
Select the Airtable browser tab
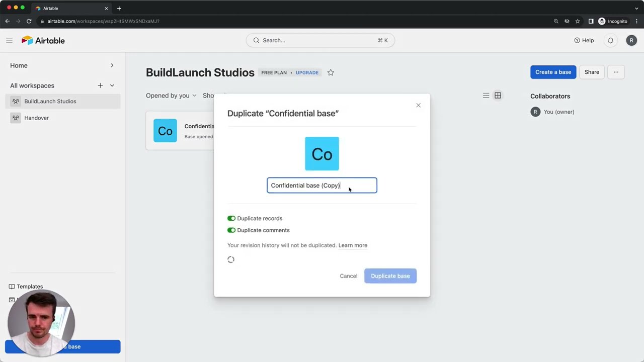[72, 9]
